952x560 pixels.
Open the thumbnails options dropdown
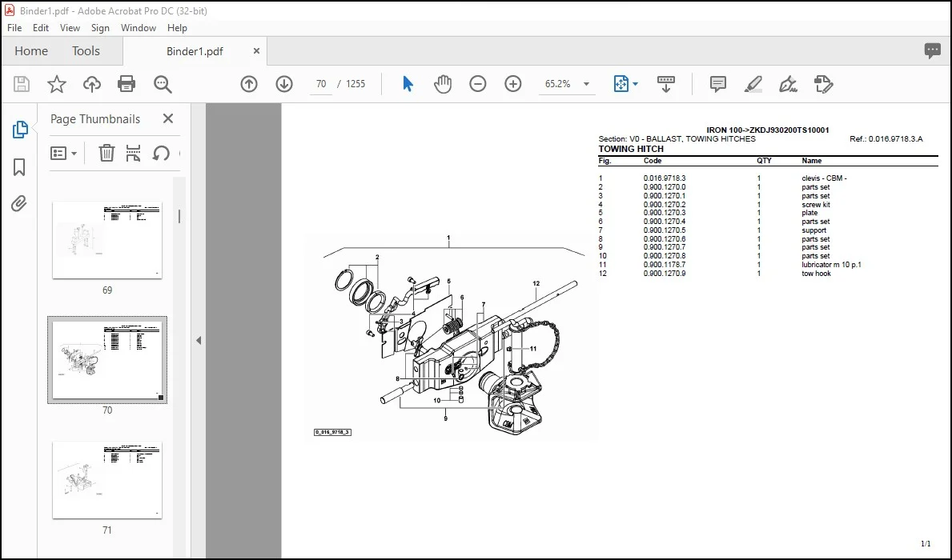click(64, 153)
